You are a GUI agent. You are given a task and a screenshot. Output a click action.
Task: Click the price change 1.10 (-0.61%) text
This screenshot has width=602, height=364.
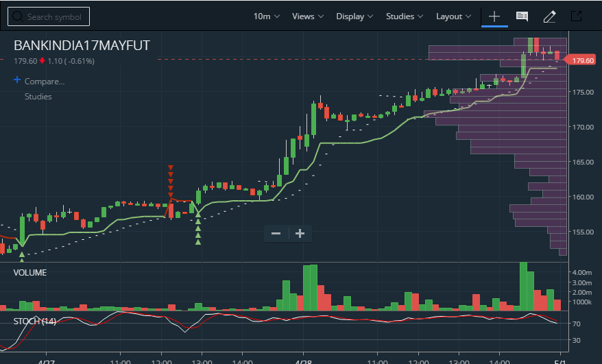(71, 61)
